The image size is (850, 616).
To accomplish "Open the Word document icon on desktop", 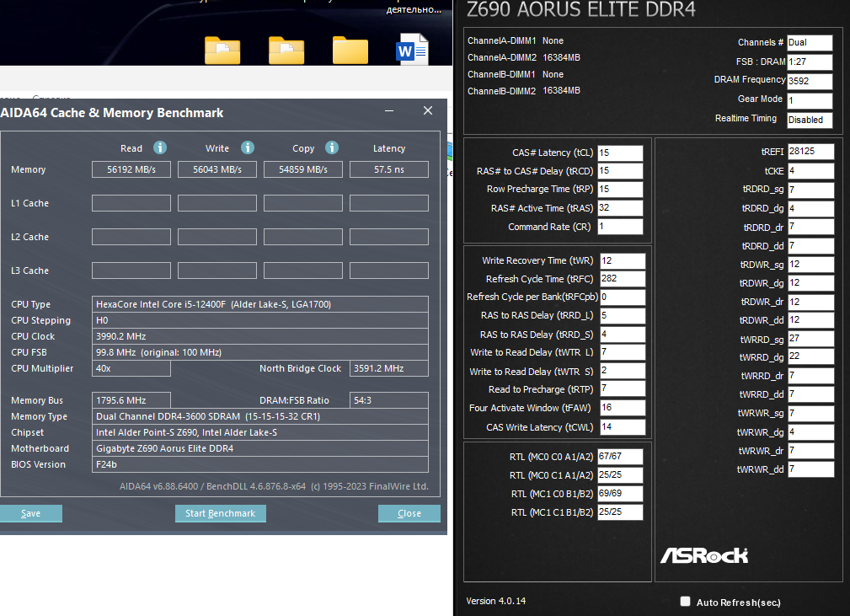I will click(x=413, y=50).
